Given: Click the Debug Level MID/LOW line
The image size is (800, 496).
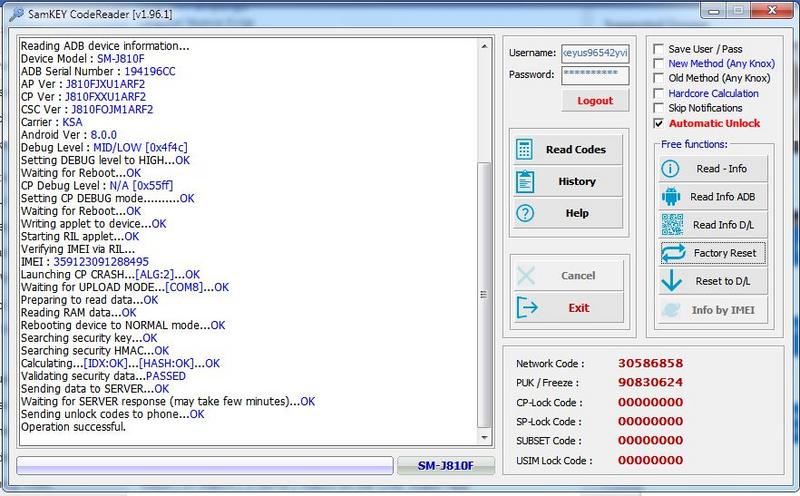Looking at the screenshot, I should pyautogui.click(x=104, y=148).
